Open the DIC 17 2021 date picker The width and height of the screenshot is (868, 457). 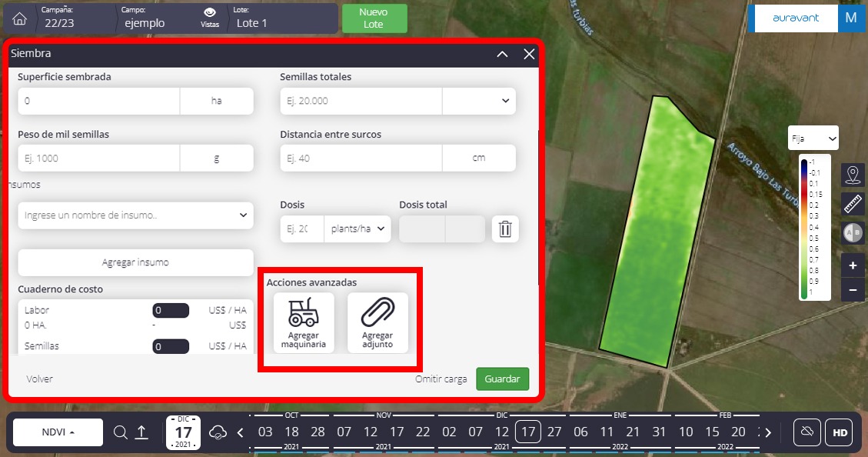point(183,432)
